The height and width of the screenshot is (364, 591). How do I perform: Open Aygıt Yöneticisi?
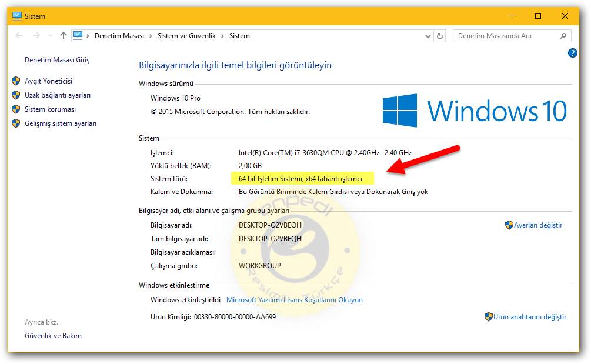[48, 81]
